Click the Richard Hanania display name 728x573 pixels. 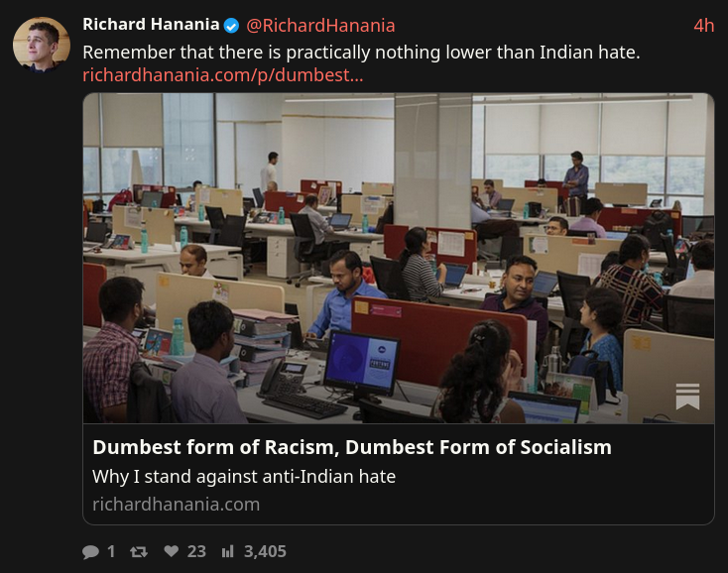151,24
